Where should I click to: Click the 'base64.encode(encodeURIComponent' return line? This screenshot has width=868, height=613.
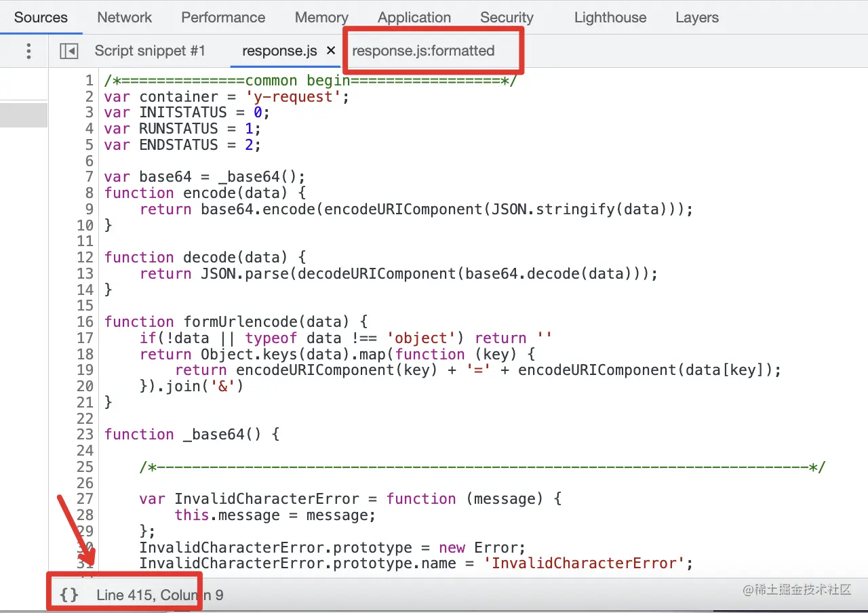[x=416, y=210]
